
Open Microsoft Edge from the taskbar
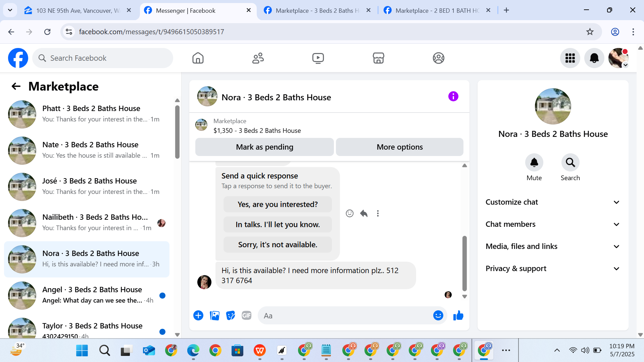click(193, 350)
